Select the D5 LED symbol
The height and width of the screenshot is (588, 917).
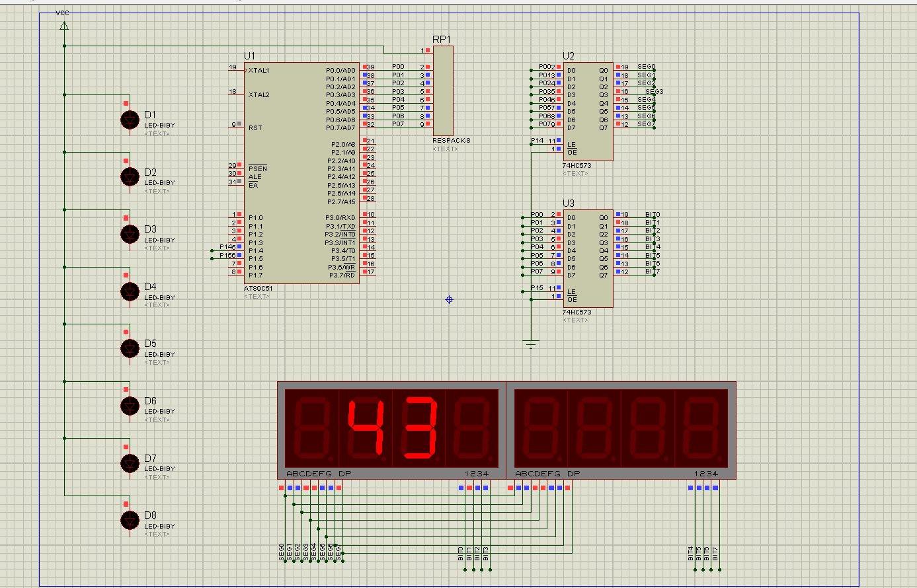point(130,348)
